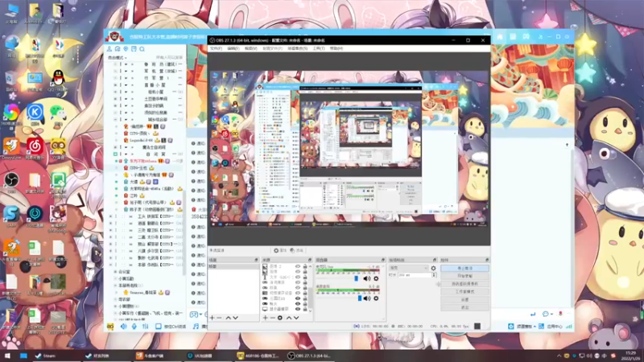Step the transition duration spinner
644x362 pixels.
tap(434, 275)
